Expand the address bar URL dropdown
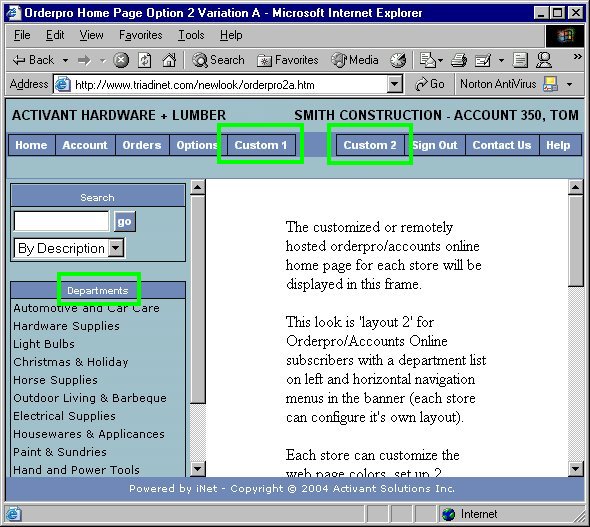Screen dimensions: 590x527 tap(395, 84)
